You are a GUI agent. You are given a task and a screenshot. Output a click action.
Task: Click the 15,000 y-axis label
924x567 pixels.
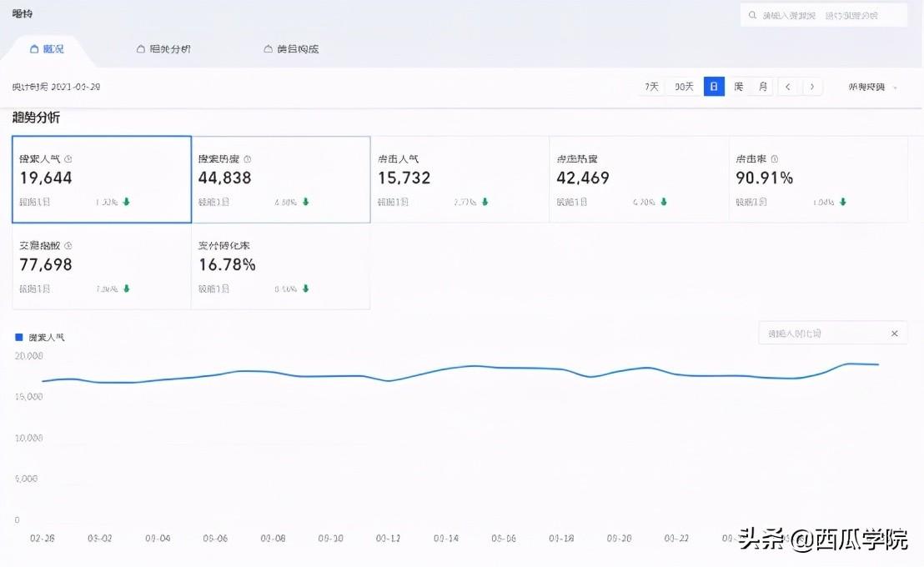pyautogui.click(x=29, y=397)
